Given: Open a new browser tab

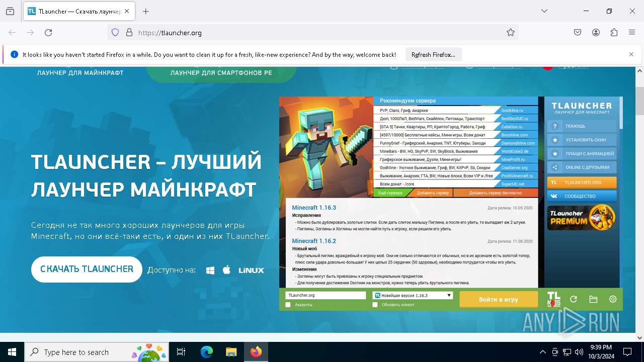Looking at the screenshot, I should pos(146,11).
